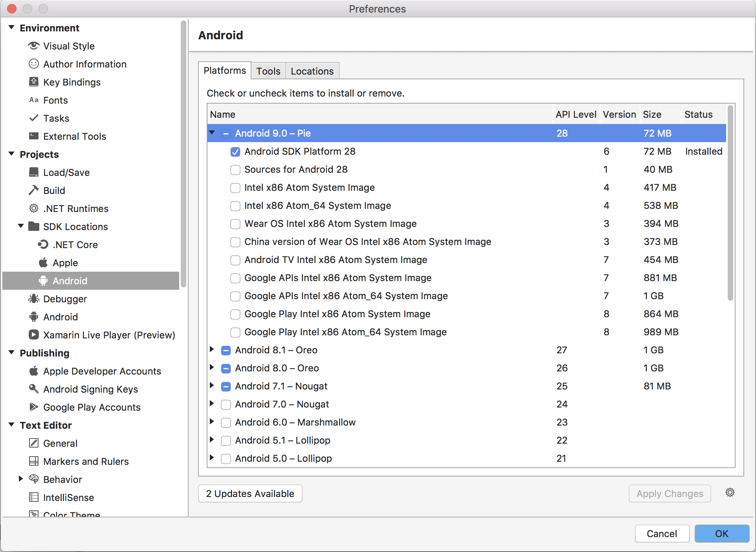Check Wear OS Intel x86 Atom System Image
The image size is (756, 552).
click(x=235, y=224)
